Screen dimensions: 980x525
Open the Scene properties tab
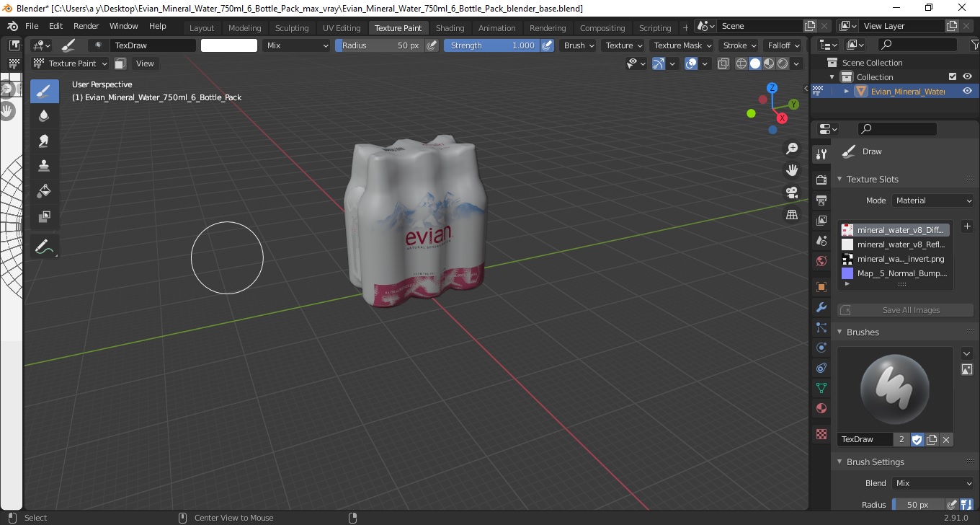pos(821,240)
